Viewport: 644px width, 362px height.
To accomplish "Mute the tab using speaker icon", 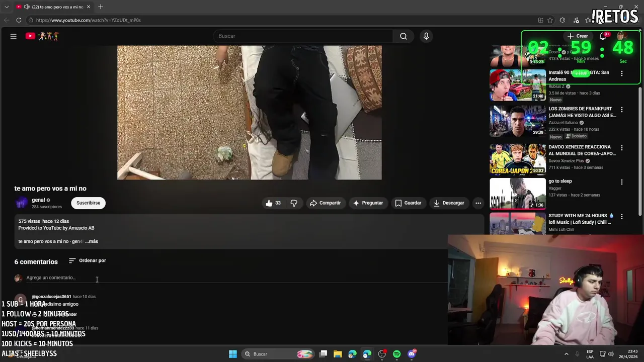I will click(x=26, y=7).
